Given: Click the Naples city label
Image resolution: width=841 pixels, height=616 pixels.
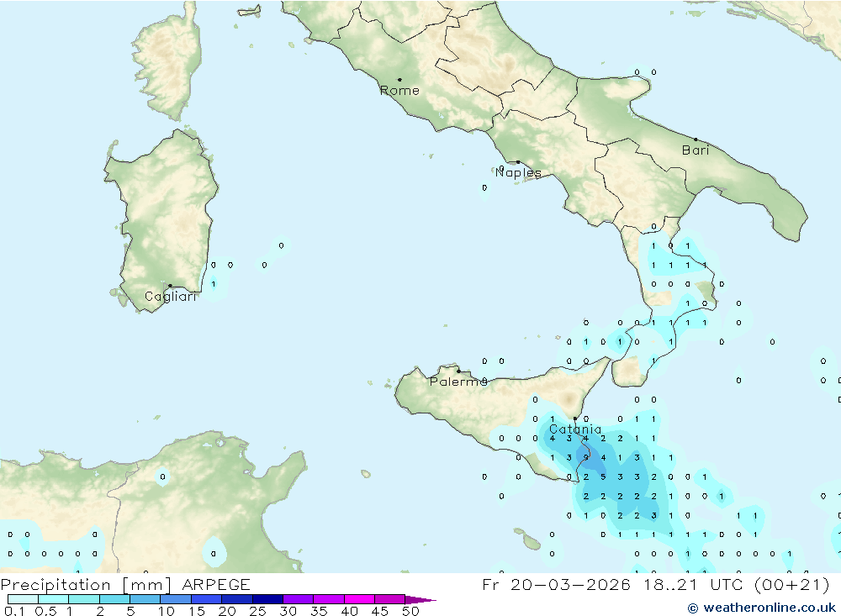Looking at the screenshot, I should click(x=518, y=172).
